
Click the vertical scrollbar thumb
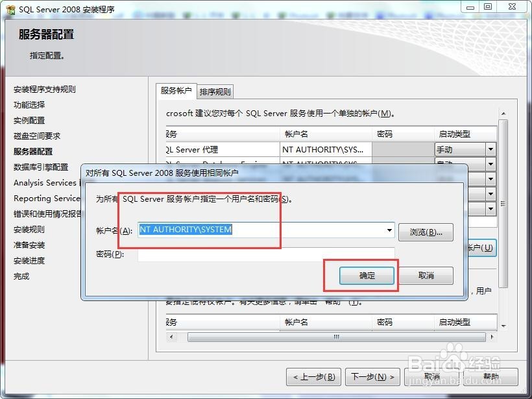pyautogui.click(x=503, y=204)
